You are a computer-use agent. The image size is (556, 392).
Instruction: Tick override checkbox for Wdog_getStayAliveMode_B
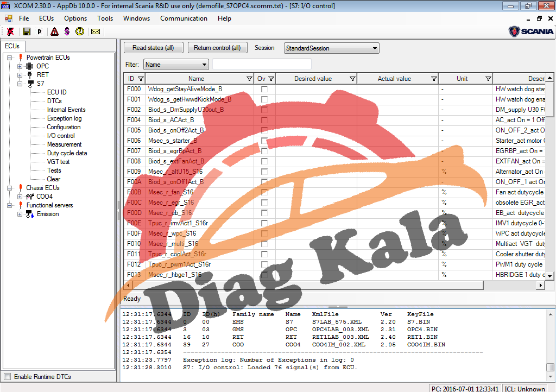tap(264, 90)
